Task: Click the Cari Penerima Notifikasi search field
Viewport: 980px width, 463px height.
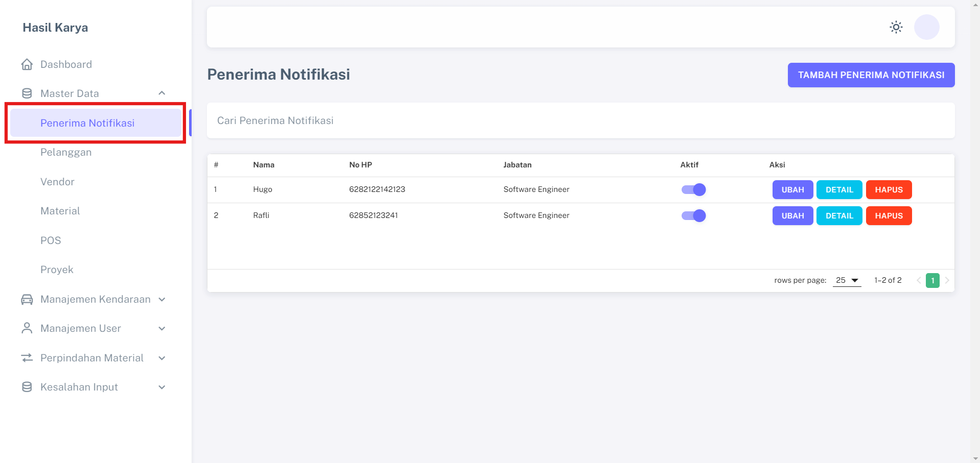Action: pyautogui.click(x=580, y=120)
